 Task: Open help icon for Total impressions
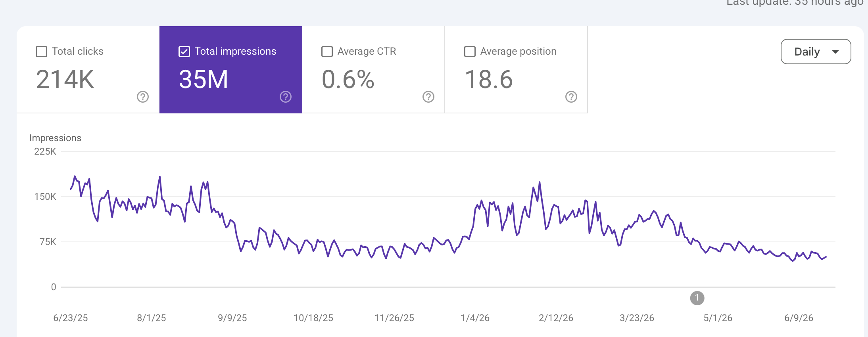[x=286, y=97]
